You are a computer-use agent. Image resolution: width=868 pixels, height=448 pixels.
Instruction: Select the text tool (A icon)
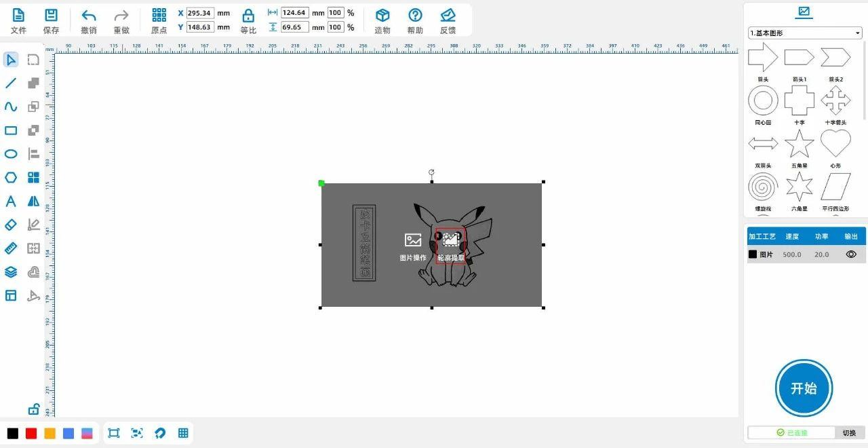[x=11, y=202]
